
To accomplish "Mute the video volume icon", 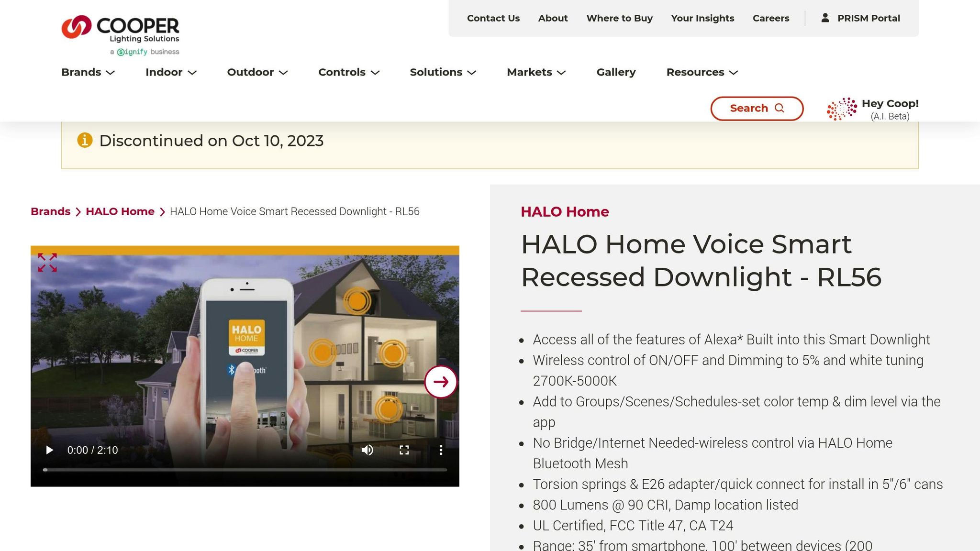I will [x=367, y=450].
